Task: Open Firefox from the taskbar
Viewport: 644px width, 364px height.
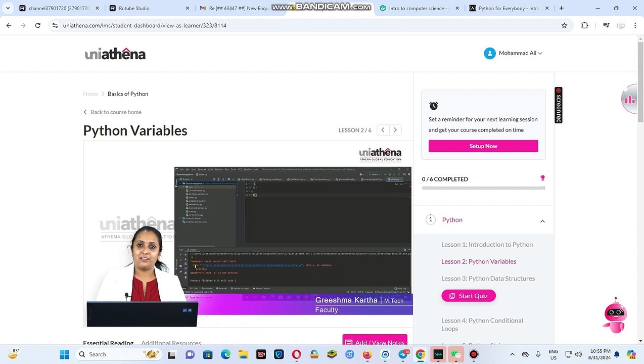Action: tap(367, 354)
